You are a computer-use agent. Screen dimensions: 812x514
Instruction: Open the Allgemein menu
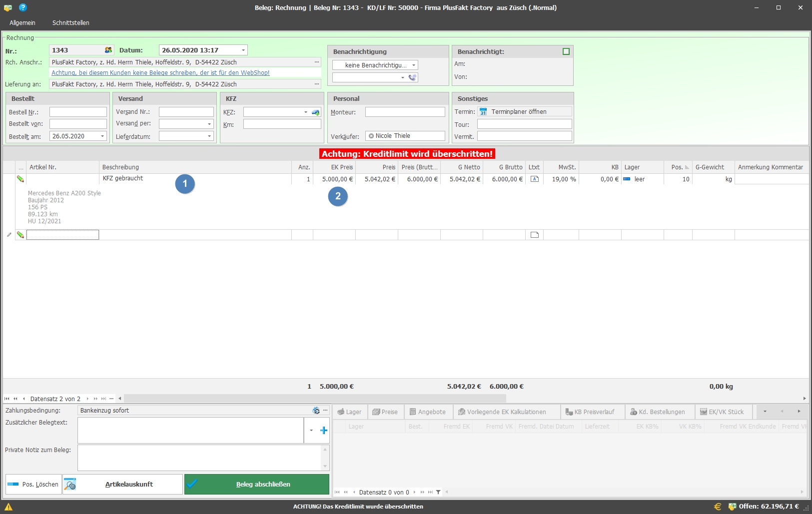(22, 22)
